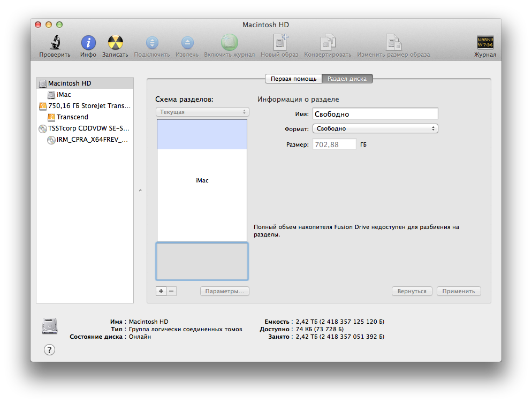
Task: Open the Журнал log icon
Action: tap(485, 42)
